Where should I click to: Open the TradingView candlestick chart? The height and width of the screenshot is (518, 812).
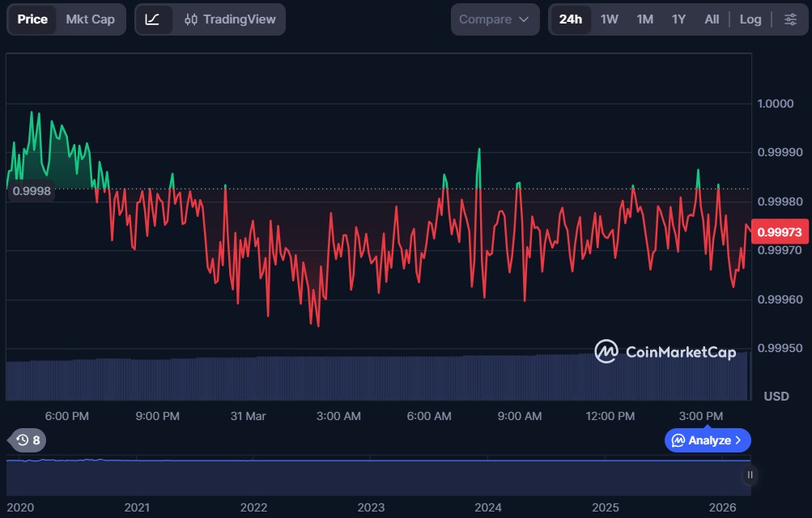click(229, 19)
